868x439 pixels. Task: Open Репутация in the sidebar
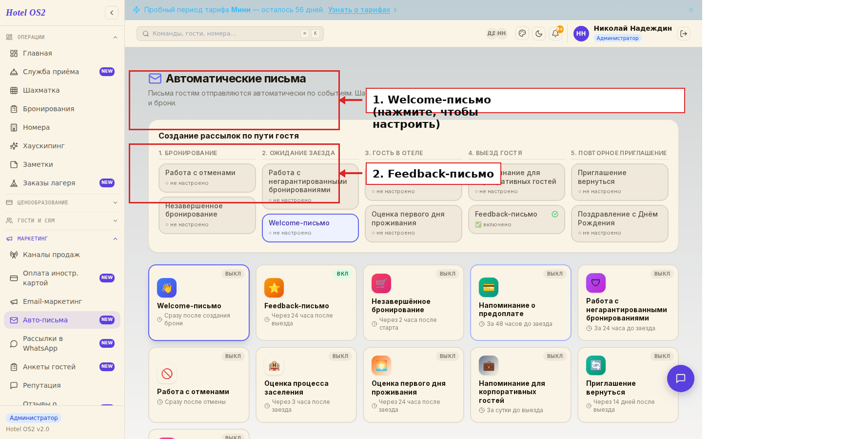click(62, 385)
